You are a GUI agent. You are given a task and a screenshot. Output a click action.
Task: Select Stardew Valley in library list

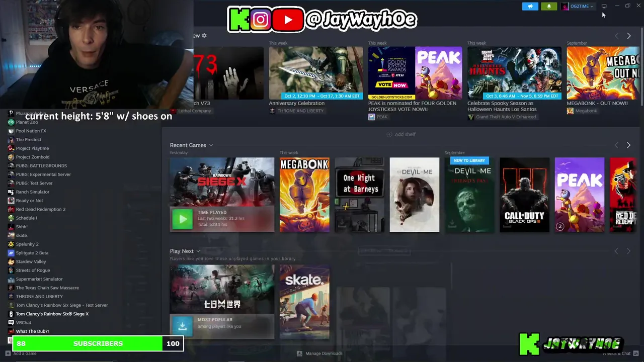coord(31,261)
